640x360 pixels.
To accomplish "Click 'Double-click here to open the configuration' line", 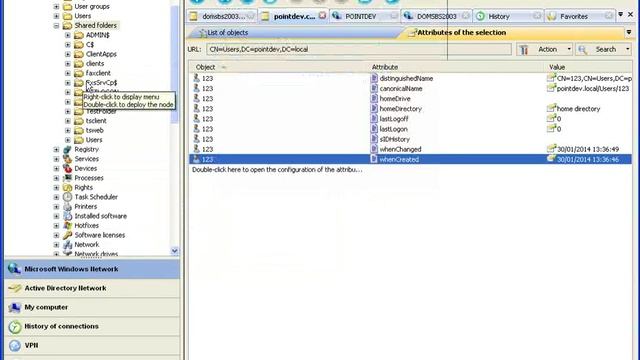I will [277, 169].
